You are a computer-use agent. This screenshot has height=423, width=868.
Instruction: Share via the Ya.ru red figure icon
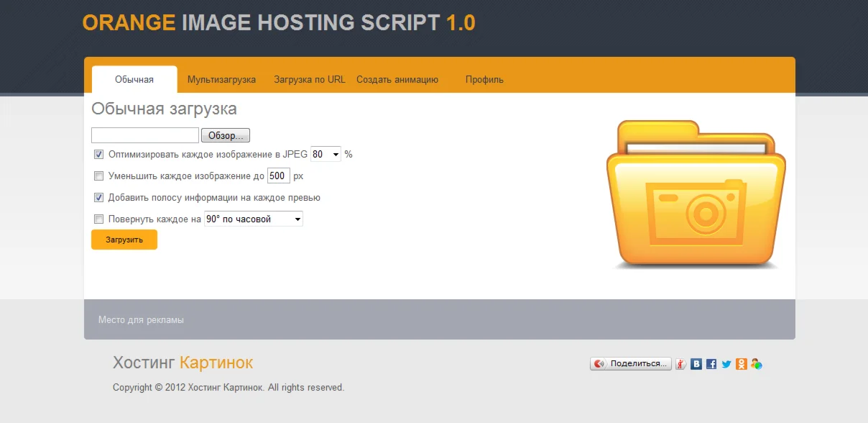click(x=680, y=364)
